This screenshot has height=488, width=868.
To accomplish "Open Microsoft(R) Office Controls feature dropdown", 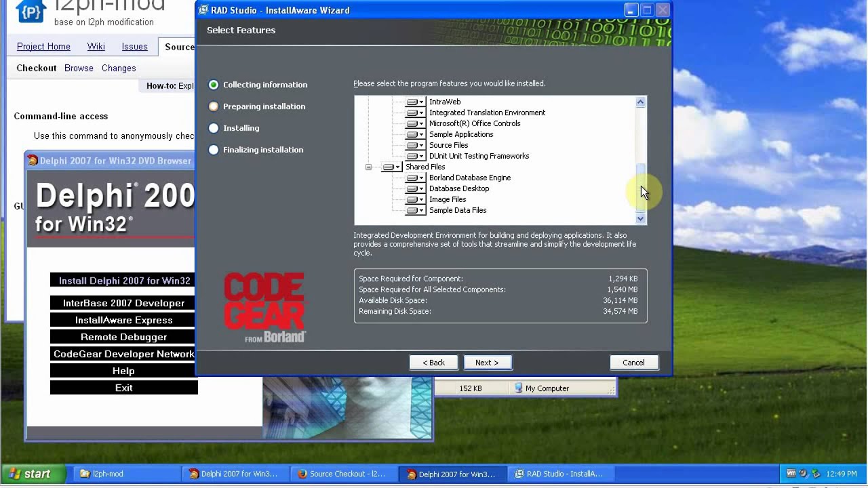I will pos(415,123).
